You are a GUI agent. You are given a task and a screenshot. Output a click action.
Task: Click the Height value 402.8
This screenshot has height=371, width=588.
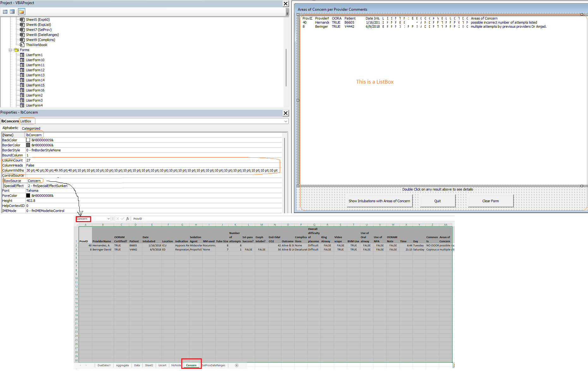[31, 201]
